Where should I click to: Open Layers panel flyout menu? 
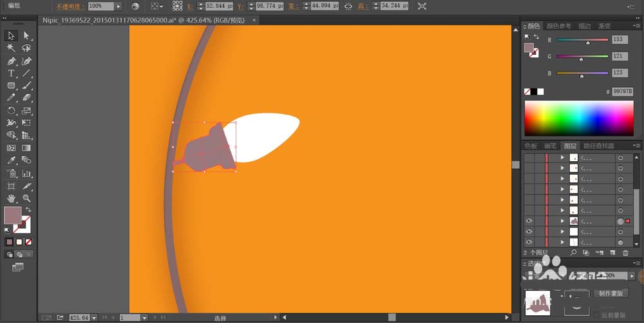pyautogui.click(x=637, y=146)
